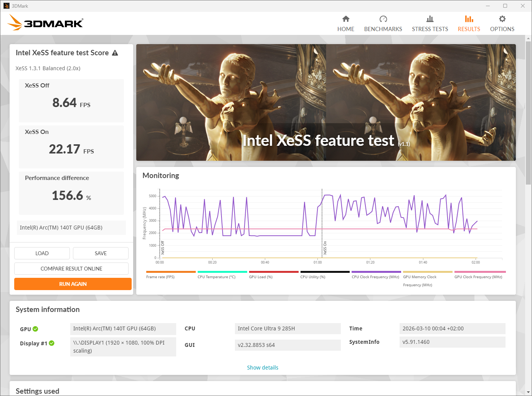Click the purple CPU Clock Frequency swatch
532x396 pixels.
(376, 272)
